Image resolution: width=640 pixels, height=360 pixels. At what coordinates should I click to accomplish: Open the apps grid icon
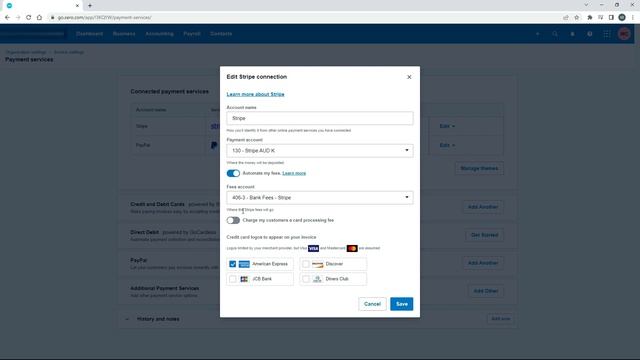(x=607, y=34)
